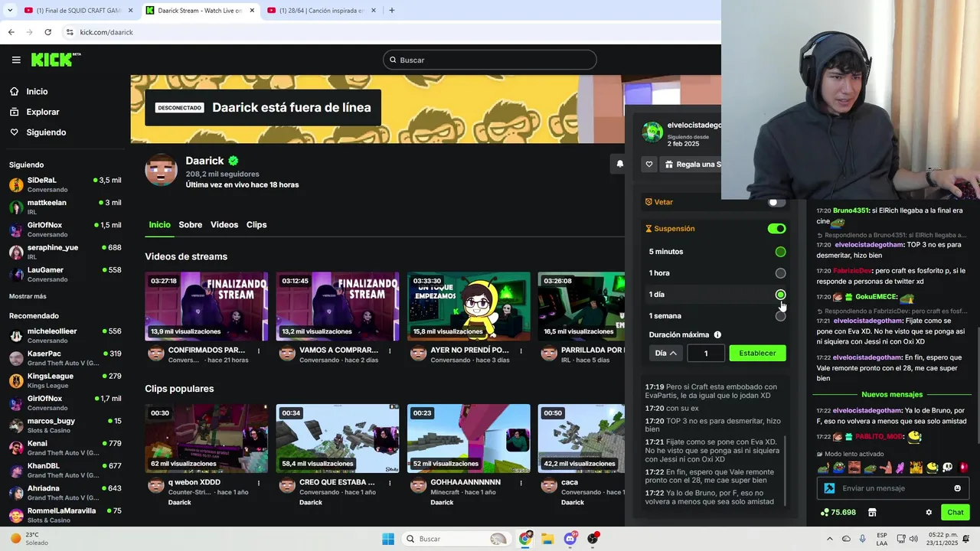Toggle the Vetar ban switch

pos(776,202)
